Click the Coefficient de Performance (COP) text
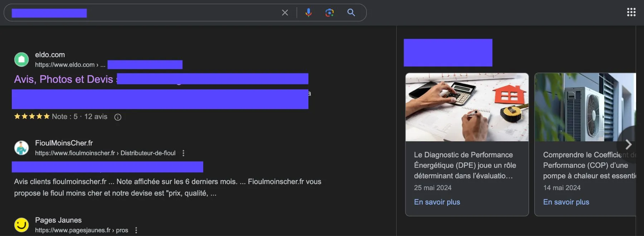 [590, 165]
